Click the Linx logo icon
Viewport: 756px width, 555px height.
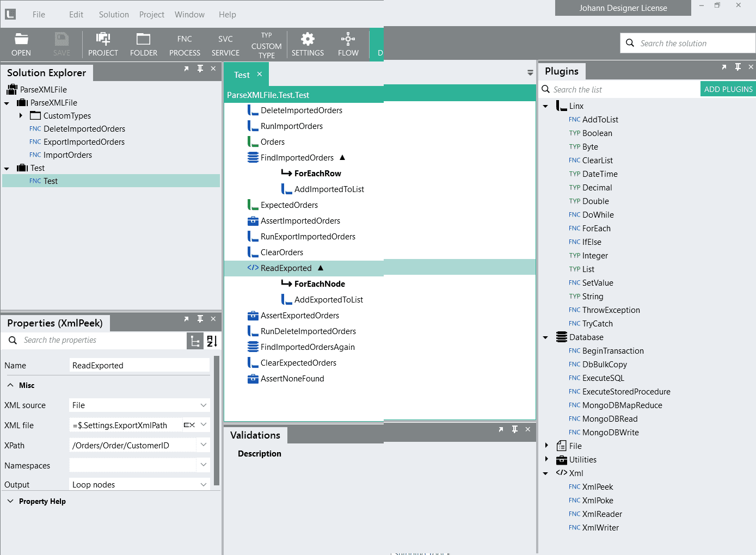coord(10,15)
